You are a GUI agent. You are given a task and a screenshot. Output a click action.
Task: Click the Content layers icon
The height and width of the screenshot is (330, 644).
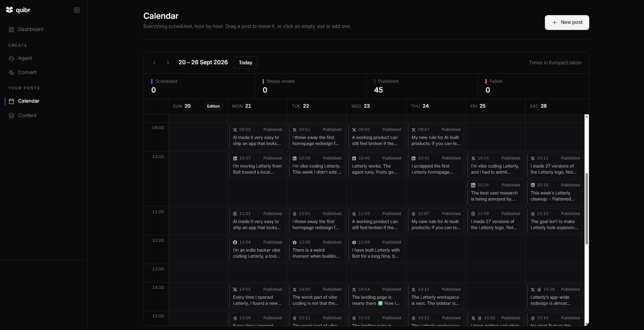click(11, 116)
